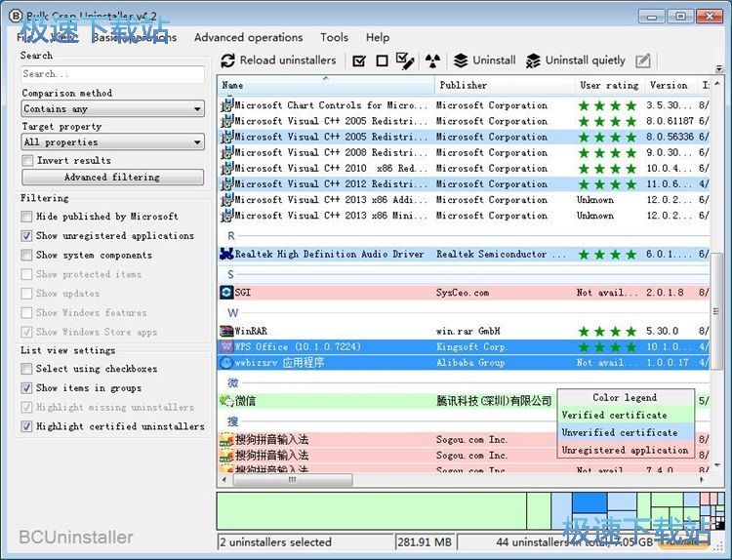This screenshot has width=732, height=560.
Task: Click the Visual C++ 2008 Redistri installer icon
Action: (226, 151)
